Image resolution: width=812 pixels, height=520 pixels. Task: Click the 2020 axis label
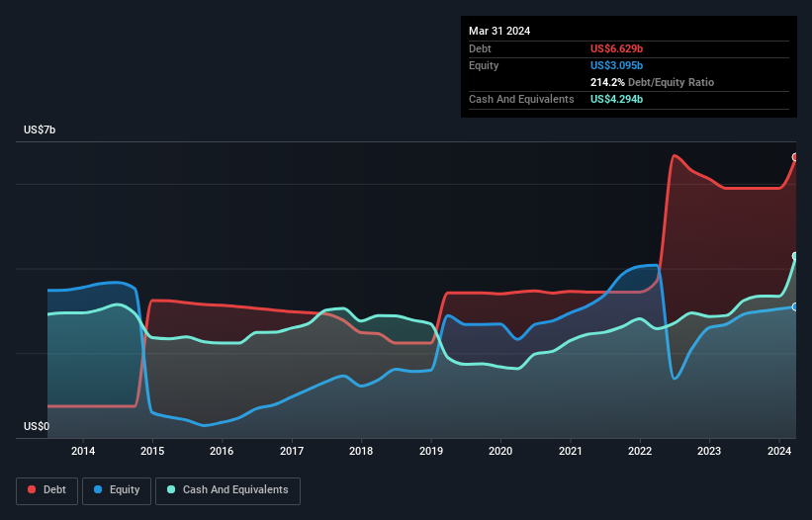pyautogui.click(x=500, y=451)
